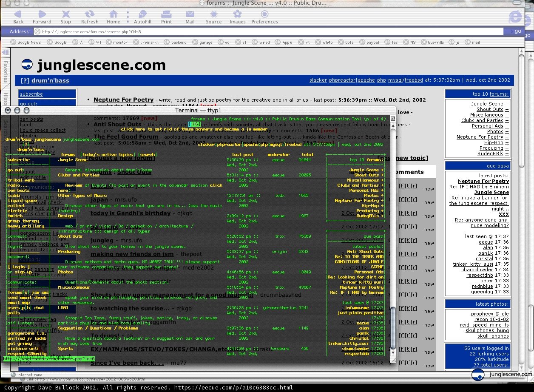This screenshot has width=534, height=392.
Task: Open the backend favorite bookmark
Action: pyautogui.click(x=175, y=43)
